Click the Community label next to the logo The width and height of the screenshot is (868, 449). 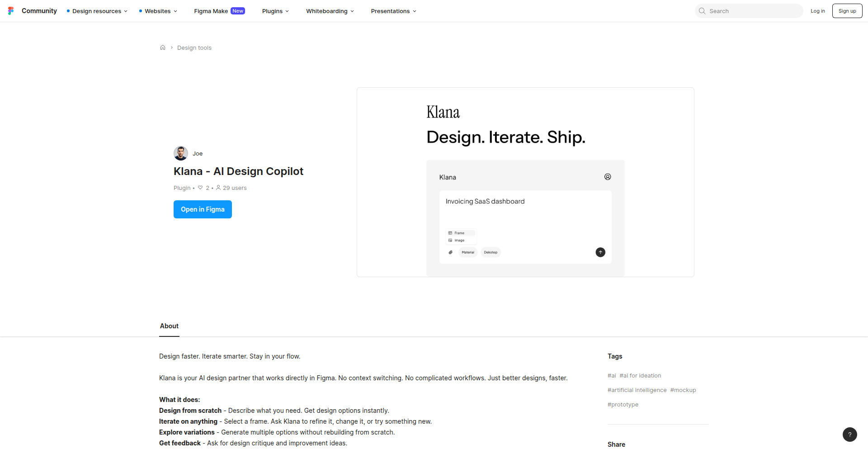pos(39,10)
